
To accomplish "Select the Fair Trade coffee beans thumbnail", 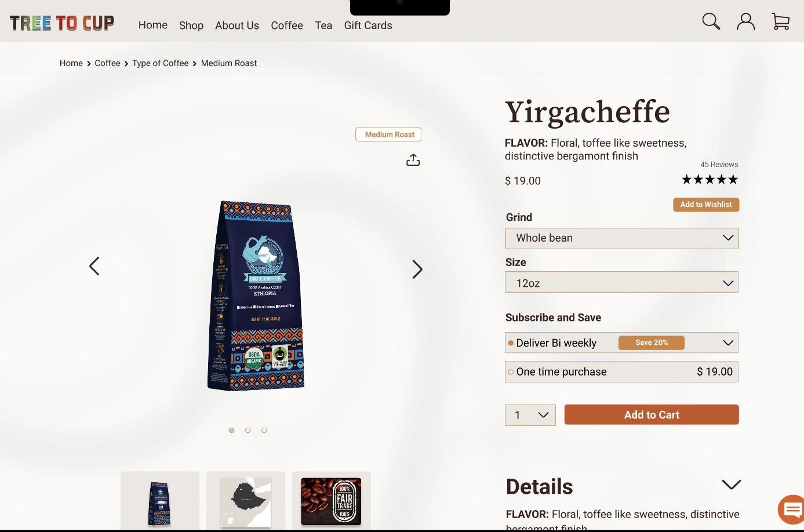I will coord(331,501).
